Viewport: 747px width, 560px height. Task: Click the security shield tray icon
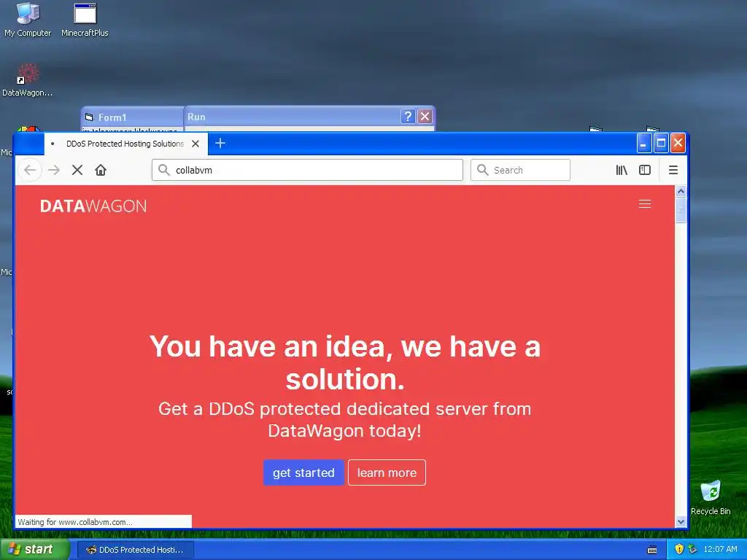679,549
